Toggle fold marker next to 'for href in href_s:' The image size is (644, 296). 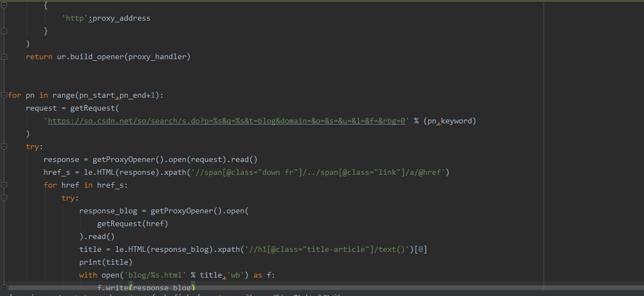coord(4,185)
